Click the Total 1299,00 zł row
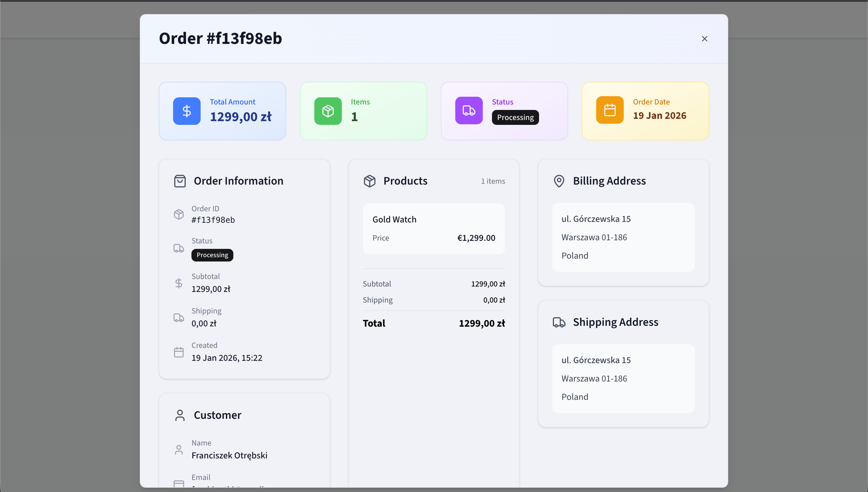Viewport: 868px width, 492px height. 433,324
